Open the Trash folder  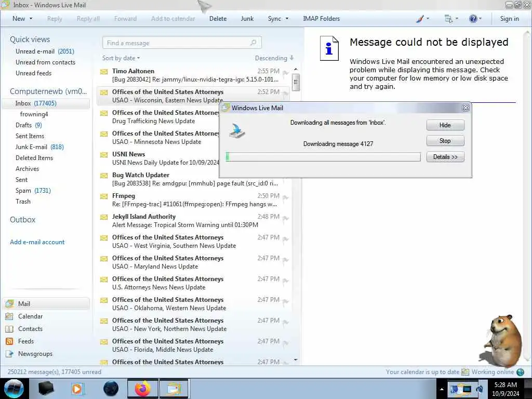[23, 201]
